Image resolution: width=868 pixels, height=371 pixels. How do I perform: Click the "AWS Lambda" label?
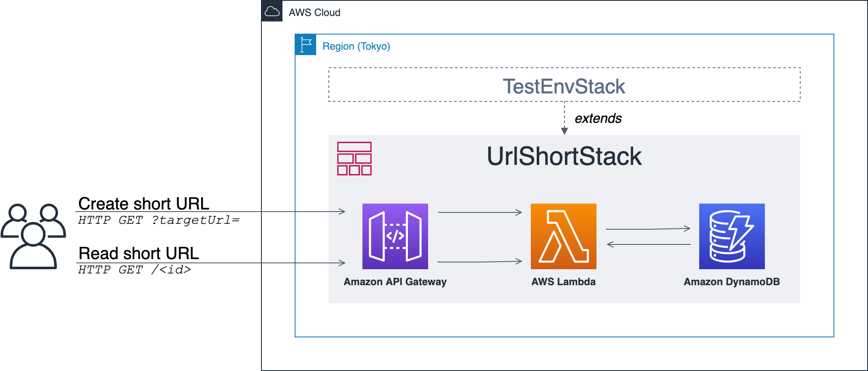[x=563, y=282]
